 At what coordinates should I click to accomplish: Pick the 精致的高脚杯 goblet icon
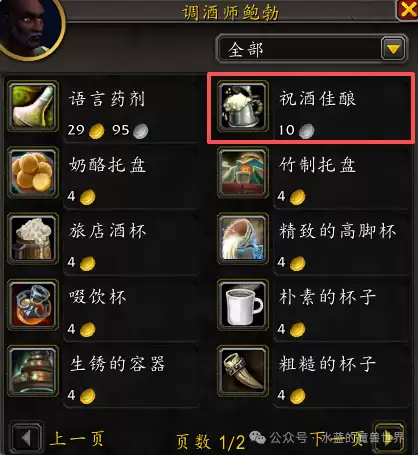[x=243, y=239]
